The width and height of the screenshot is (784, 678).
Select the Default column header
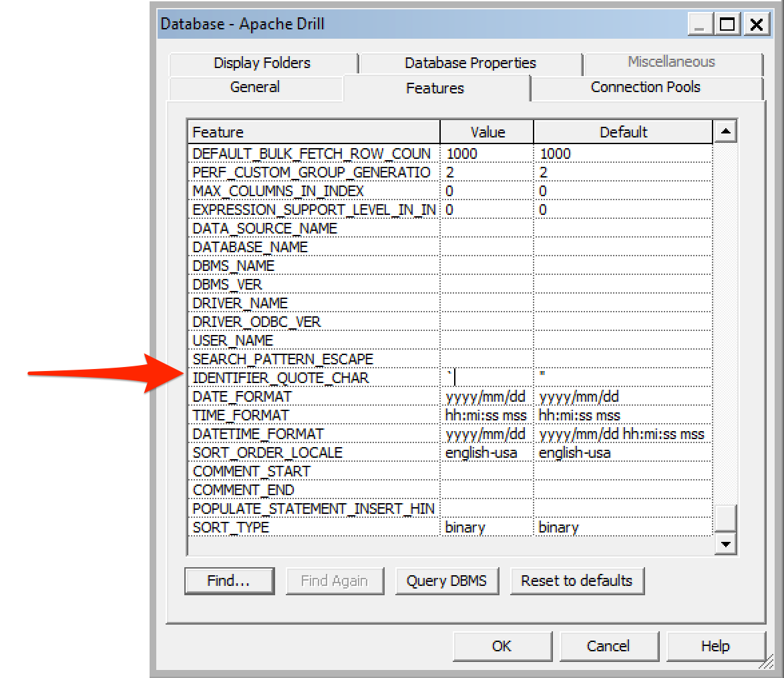[x=623, y=132]
